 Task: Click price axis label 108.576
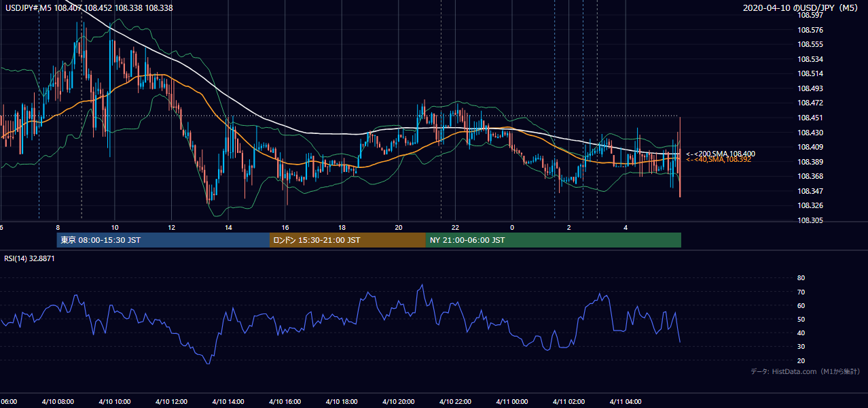811,30
